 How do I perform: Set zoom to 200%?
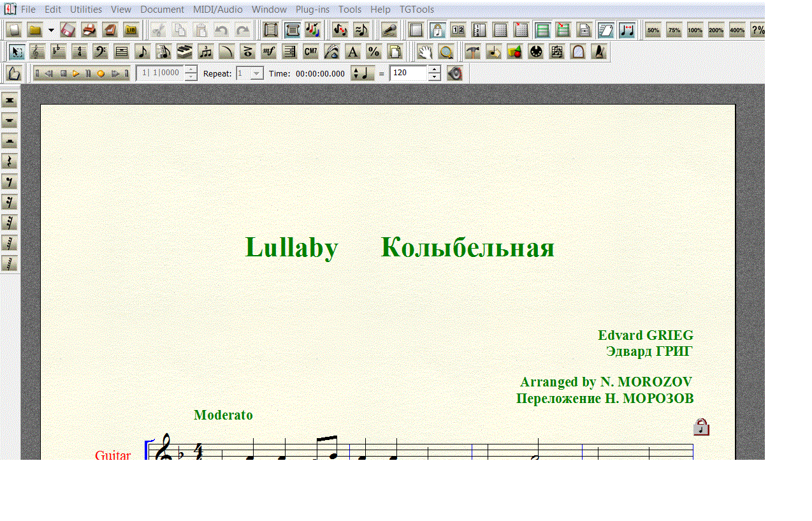point(716,30)
